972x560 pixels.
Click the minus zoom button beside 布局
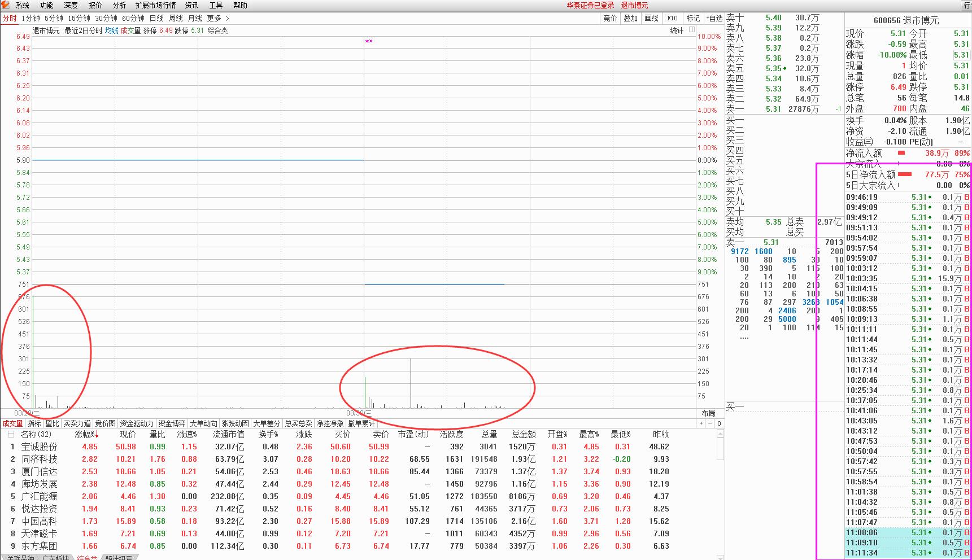[710, 423]
